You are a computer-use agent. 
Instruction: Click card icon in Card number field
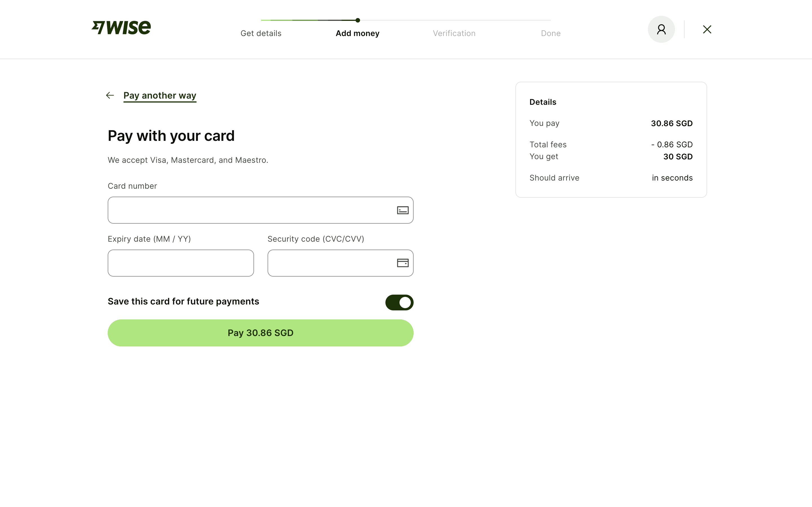click(x=402, y=210)
